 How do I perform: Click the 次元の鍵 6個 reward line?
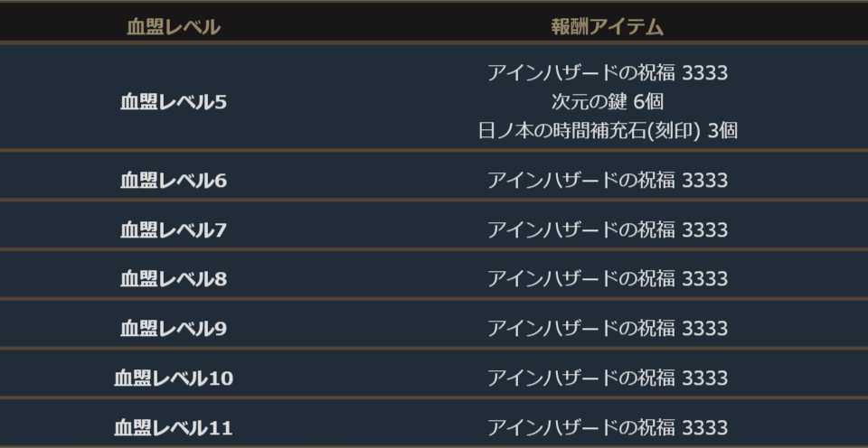[x=607, y=101]
